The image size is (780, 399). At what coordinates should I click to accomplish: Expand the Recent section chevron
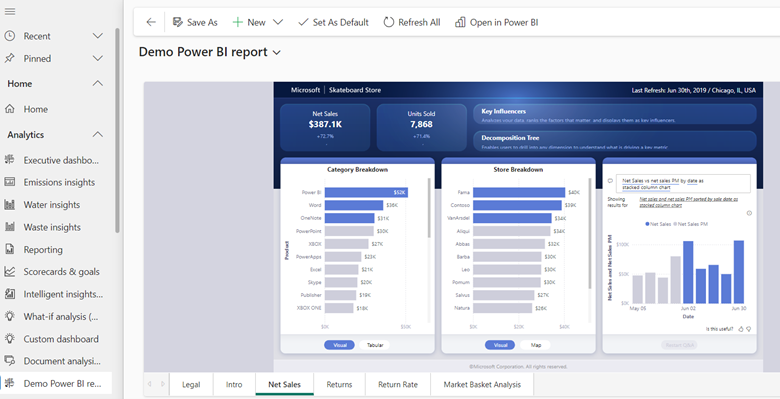(98, 36)
